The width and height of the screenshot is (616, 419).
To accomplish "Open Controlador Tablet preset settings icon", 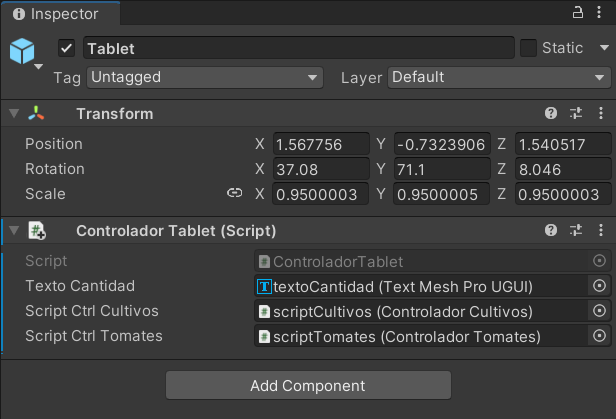I will (x=576, y=230).
